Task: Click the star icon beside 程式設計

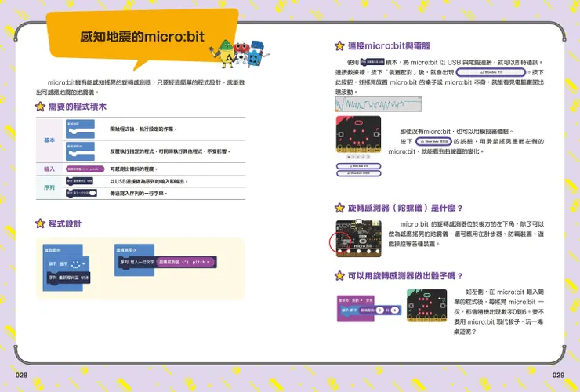Action: (40, 223)
